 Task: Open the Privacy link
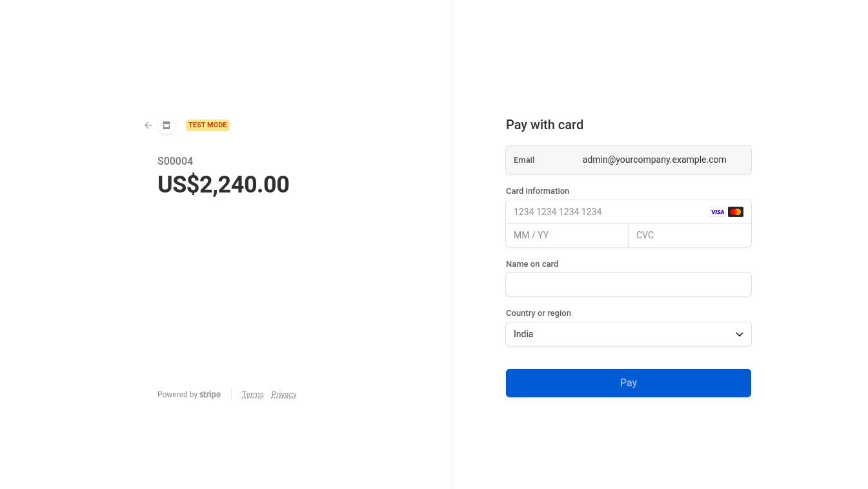click(284, 395)
